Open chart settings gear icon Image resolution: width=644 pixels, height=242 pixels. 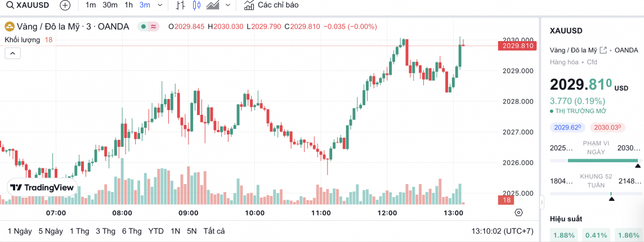coord(518,212)
